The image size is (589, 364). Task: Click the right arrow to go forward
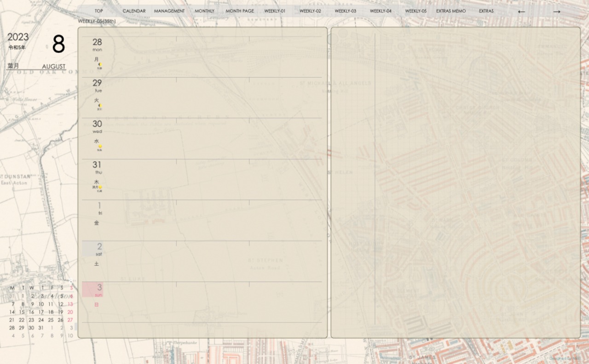[x=556, y=11]
